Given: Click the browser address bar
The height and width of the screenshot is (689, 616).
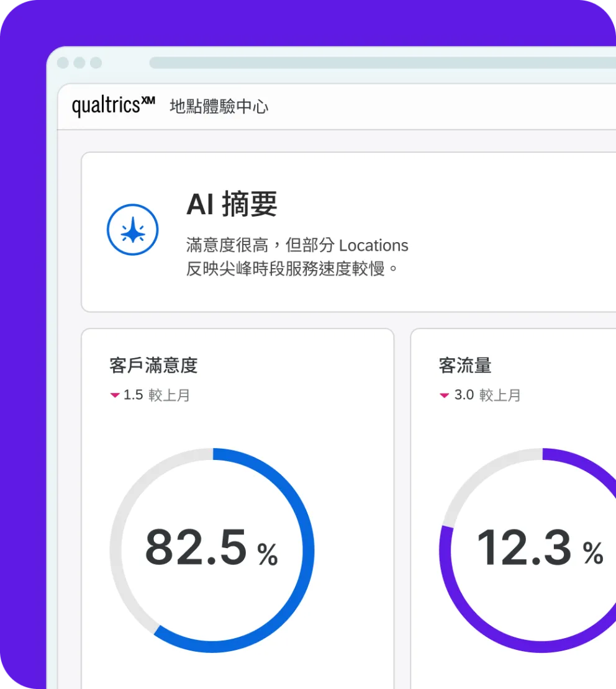Looking at the screenshot, I should click(383, 63).
